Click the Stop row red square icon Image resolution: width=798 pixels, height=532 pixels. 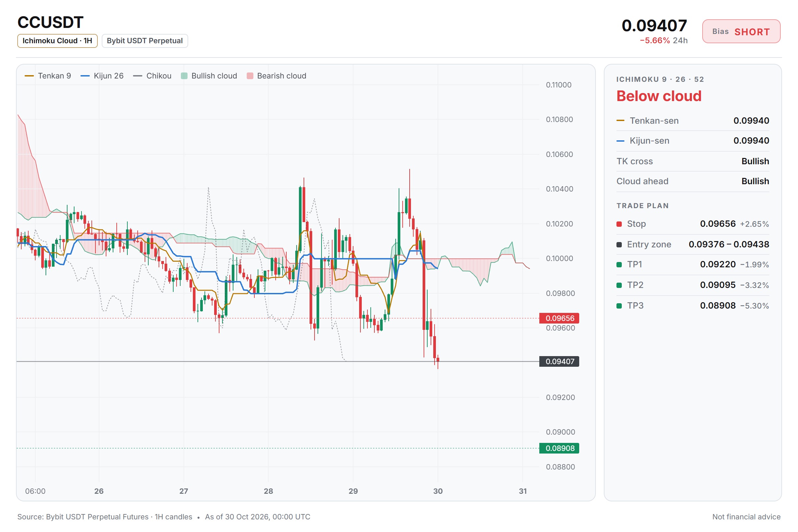(x=619, y=224)
